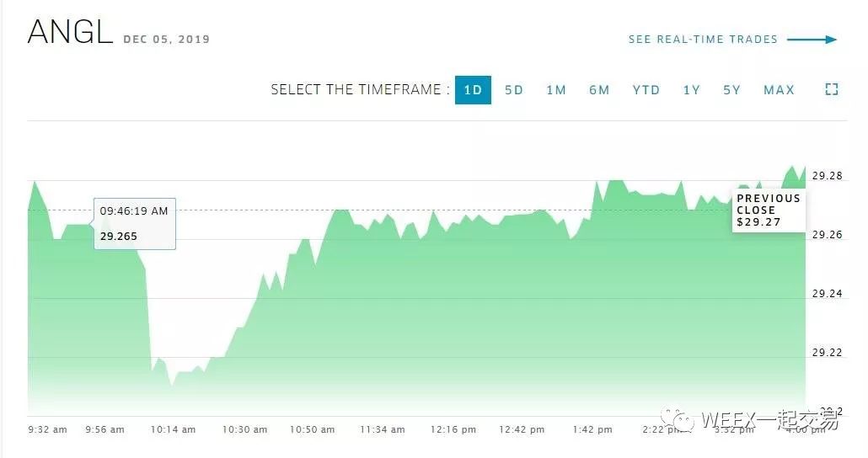
Task: Open the See Real-Time Trades link
Action: click(703, 40)
